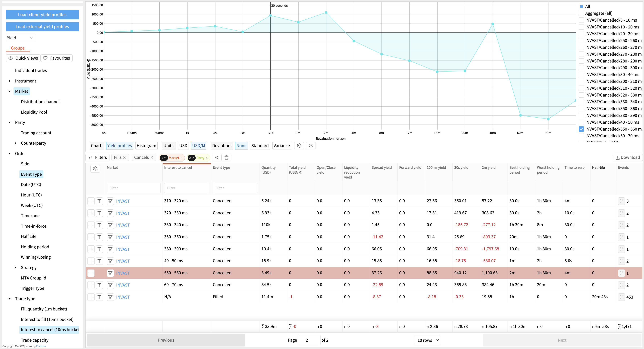Pin 350 - 360 ms row to top
644x349 pixels.
(100, 237)
